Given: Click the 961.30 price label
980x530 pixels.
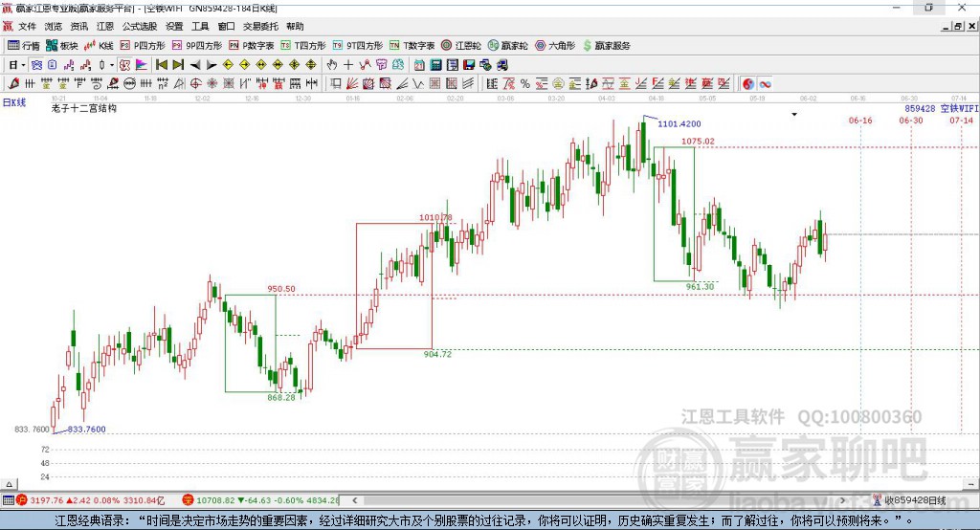Looking at the screenshot, I should coord(700,286).
